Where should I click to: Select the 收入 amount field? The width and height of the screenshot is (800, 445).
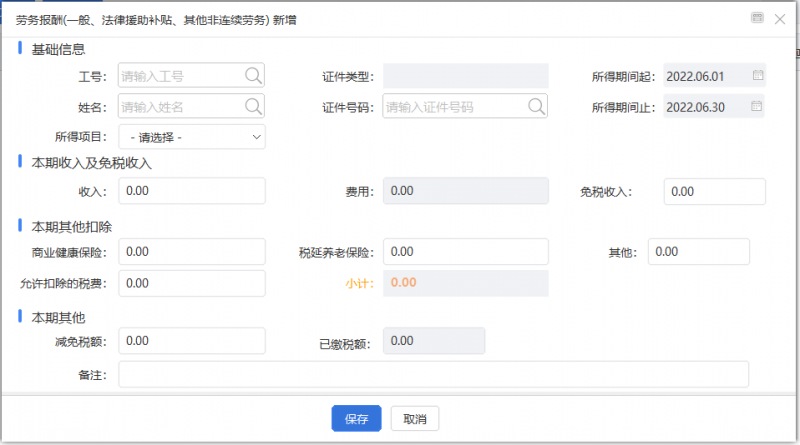pyautogui.click(x=192, y=190)
